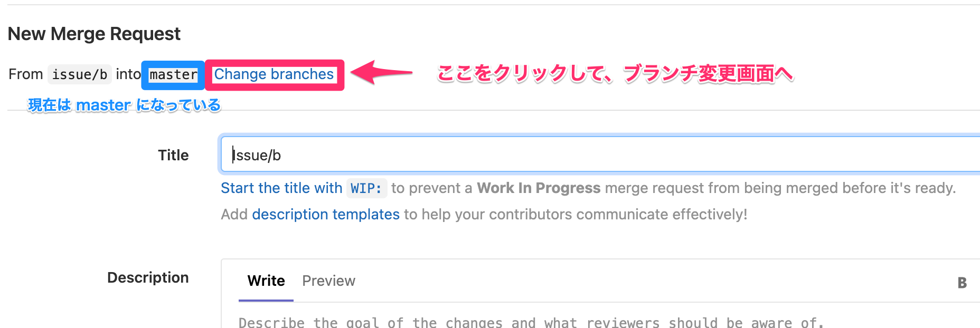Open the description templates link
The width and height of the screenshot is (980, 328).
[326, 215]
